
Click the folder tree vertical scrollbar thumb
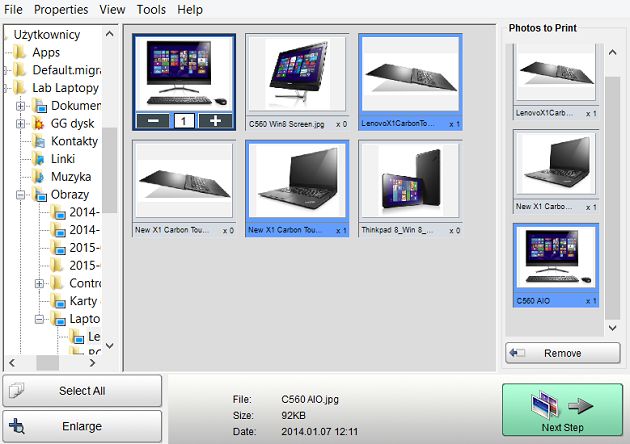point(109,170)
